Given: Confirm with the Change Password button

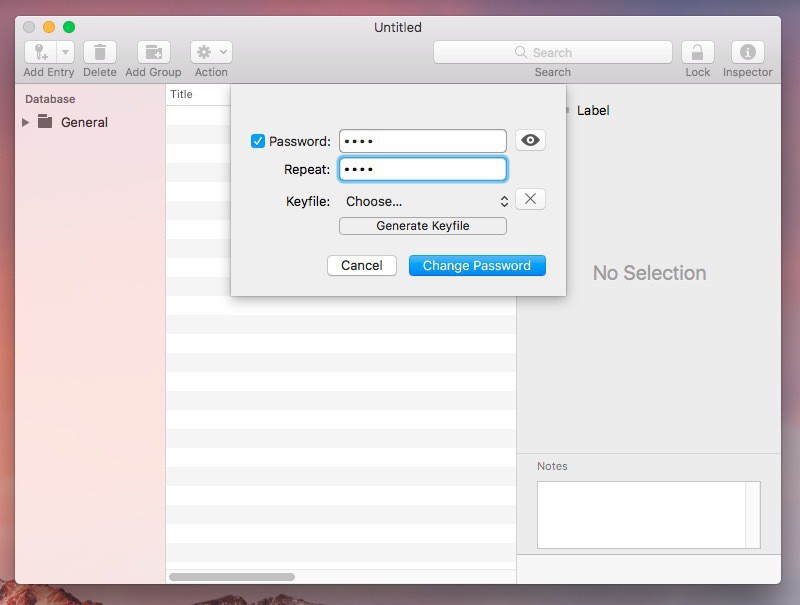Looking at the screenshot, I should 477,265.
